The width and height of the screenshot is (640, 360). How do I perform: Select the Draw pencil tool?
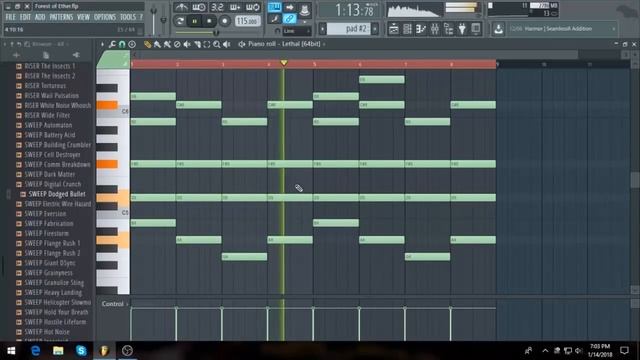pyautogui.click(x=147, y=44)
